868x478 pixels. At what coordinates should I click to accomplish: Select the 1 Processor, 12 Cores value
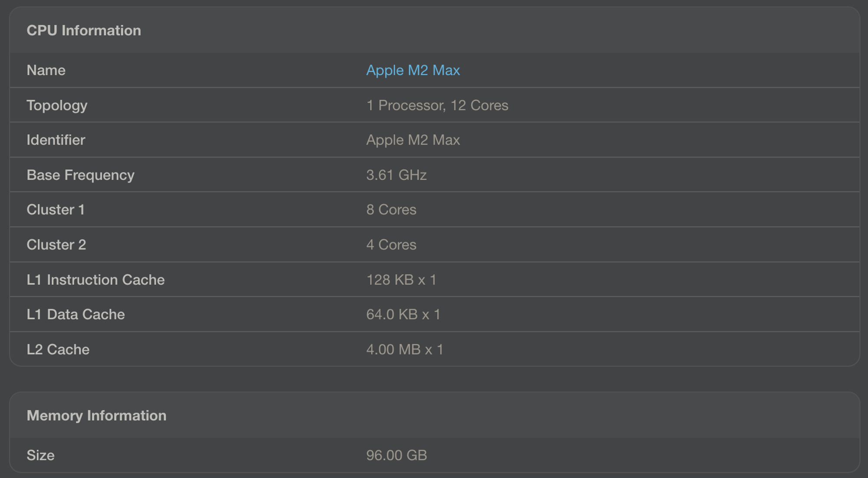[x=437, y=105]
